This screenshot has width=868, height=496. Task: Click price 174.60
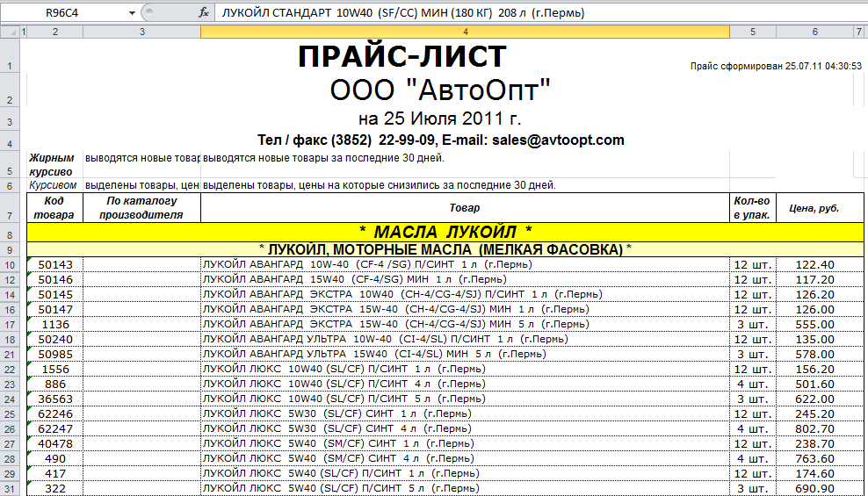click(x=814, y=474)
